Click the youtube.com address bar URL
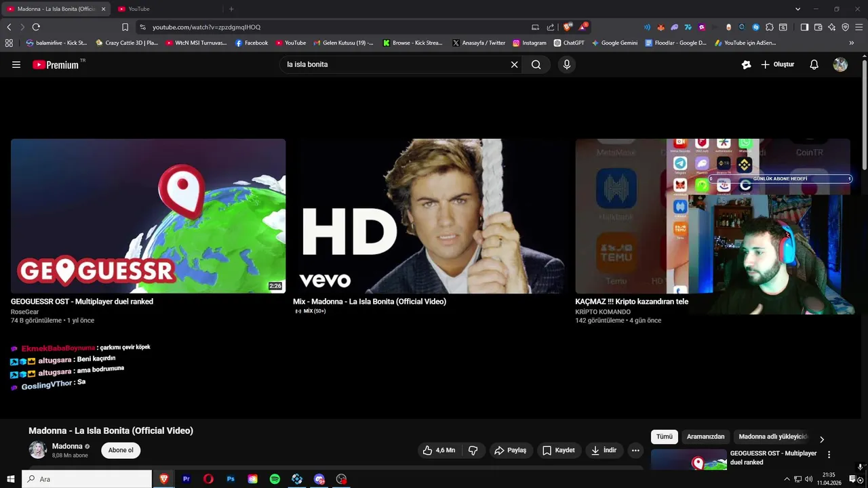 (x=206, y=27)
